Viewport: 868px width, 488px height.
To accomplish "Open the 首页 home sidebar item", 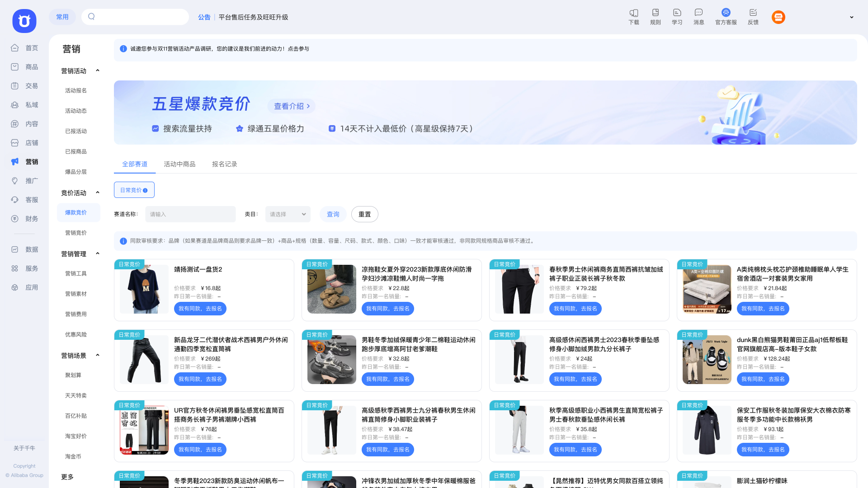I will point(24,48).
